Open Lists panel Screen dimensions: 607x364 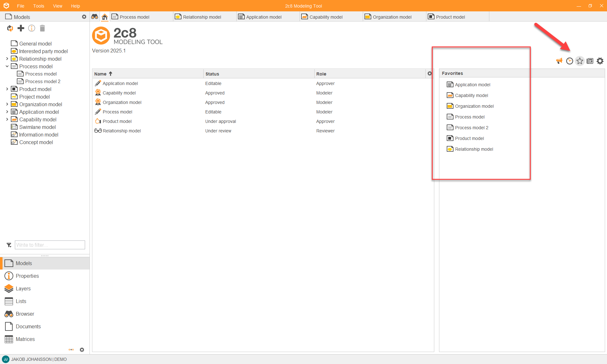pyautogui.click(x=45, y=301)
